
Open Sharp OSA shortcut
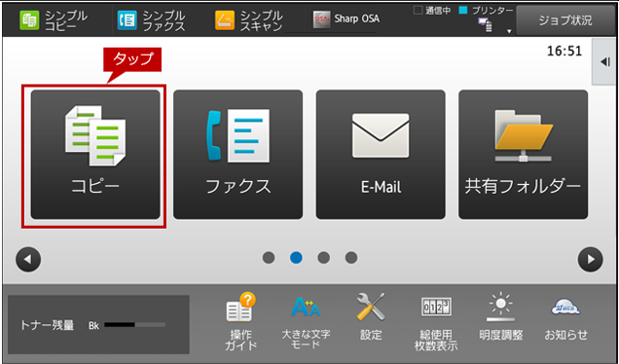[346, 18]
